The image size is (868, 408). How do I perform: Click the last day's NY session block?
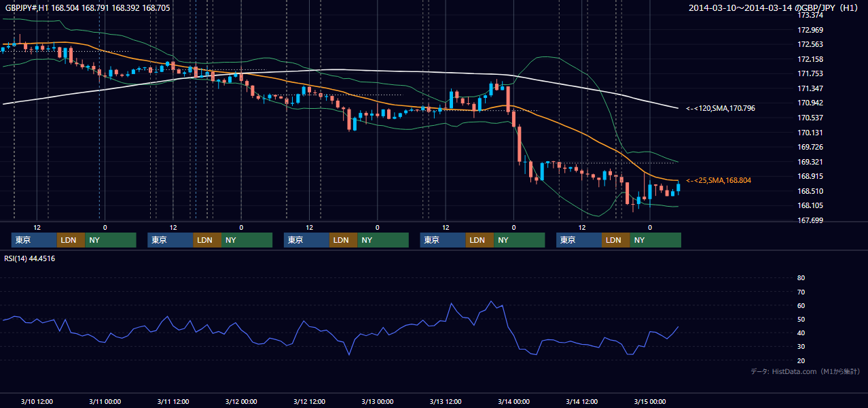pos(655,240)
